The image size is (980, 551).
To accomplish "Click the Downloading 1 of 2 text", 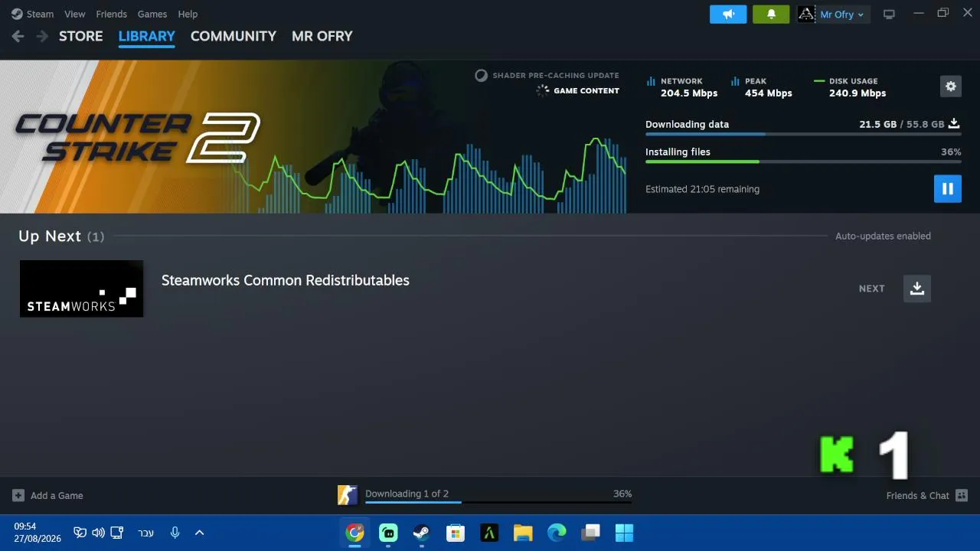I will click(x=407, y=494).
